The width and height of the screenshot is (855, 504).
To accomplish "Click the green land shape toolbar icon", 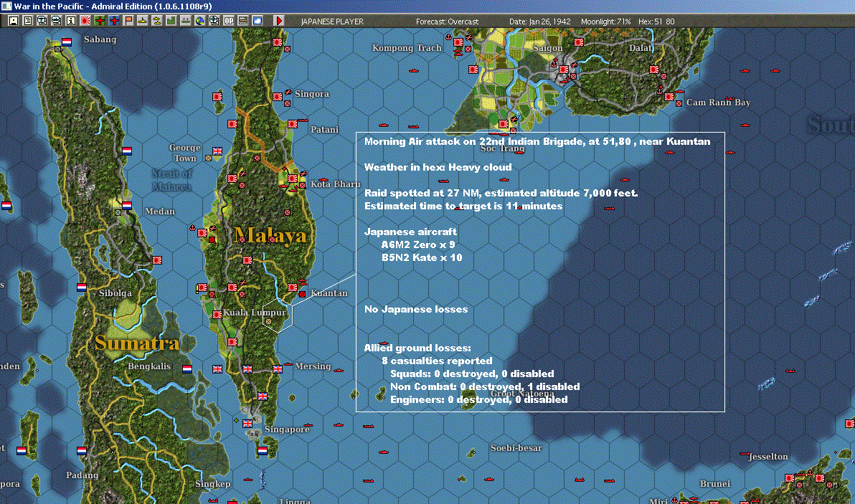I will pyautogui.click(x=171, y=21).
